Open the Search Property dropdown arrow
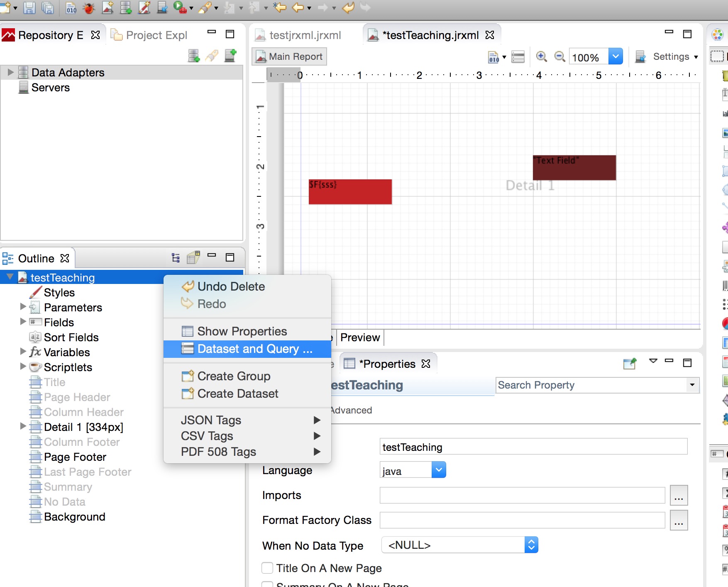Image resolution: width=728 pixels, height=587 pixels. (x=692, y=385)
